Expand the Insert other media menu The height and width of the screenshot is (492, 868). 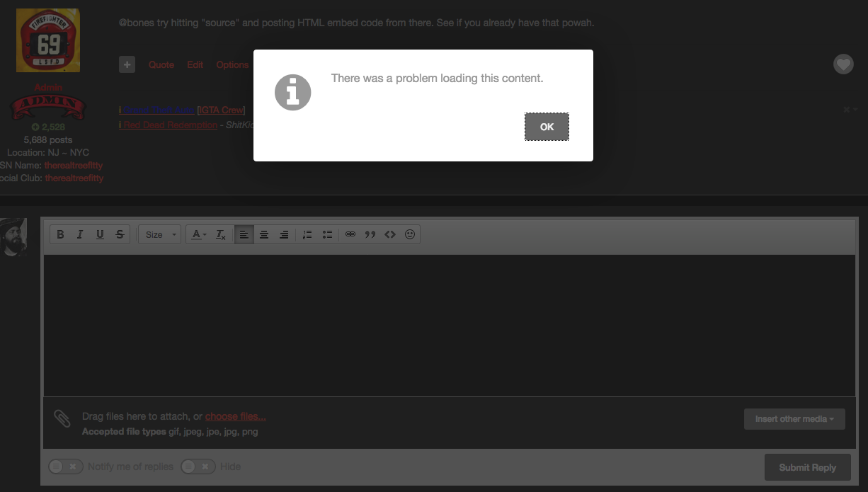pyautogui.click(x=794, y=419)
